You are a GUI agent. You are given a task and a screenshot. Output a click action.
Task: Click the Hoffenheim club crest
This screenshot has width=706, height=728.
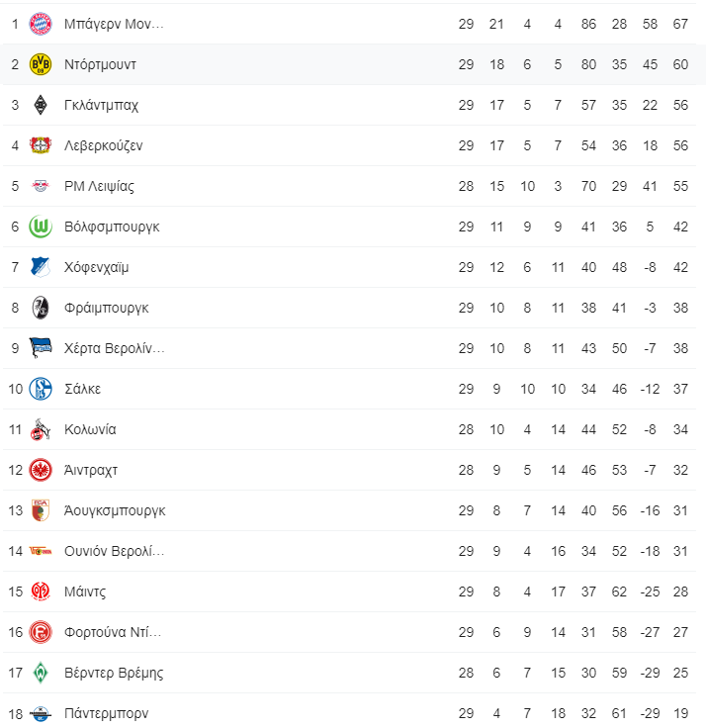pyautogui.click(x=41, y=267)
